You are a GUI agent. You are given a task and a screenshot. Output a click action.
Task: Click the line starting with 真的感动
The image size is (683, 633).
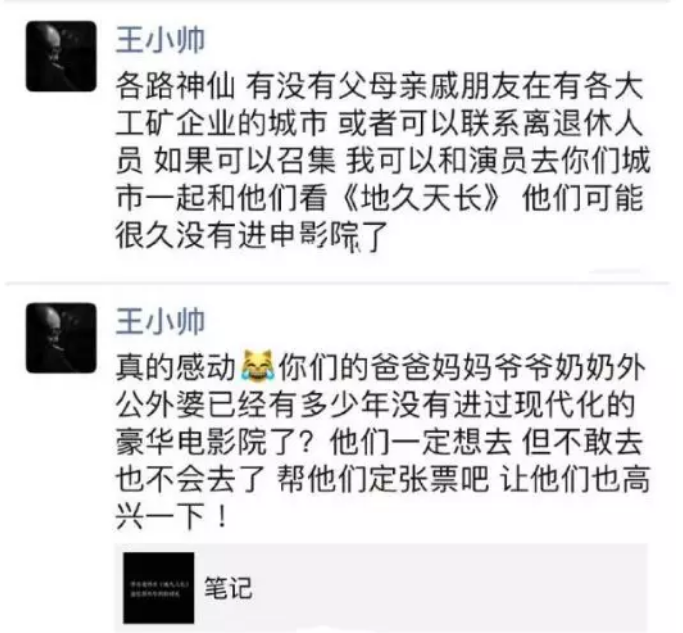point(381,368)
